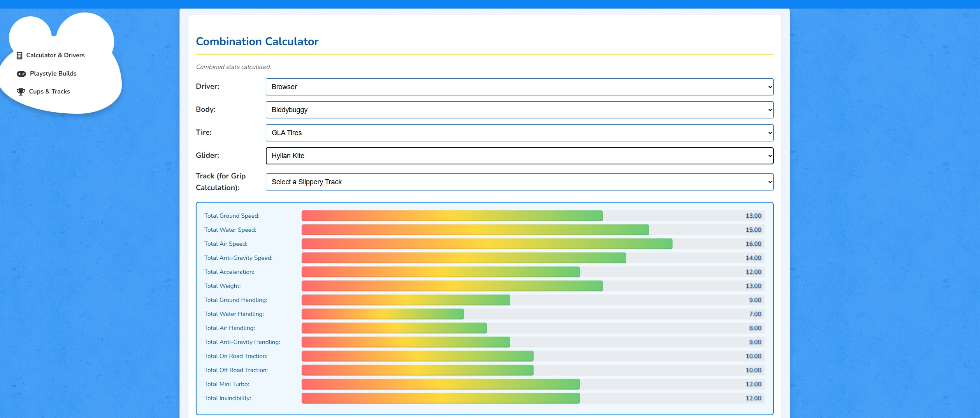Open the Driver dropdown showing Browser
Viewport: 980px width, 418px height.
(519, 87)
